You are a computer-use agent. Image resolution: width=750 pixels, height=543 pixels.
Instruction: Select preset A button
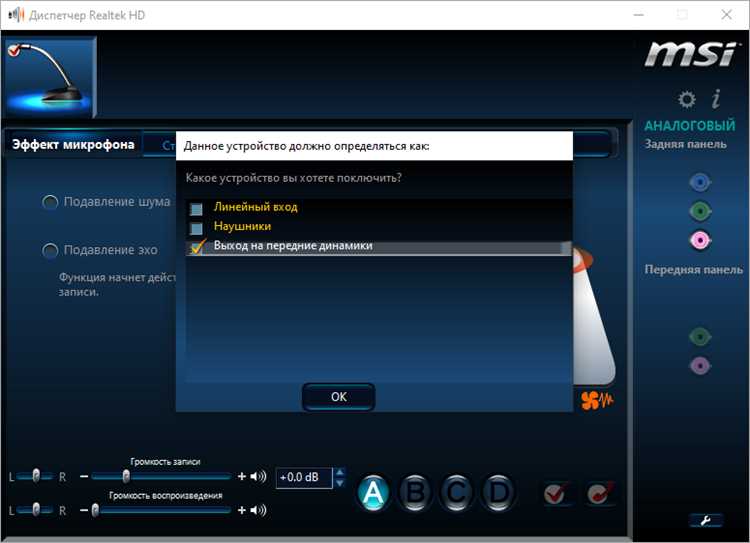[x=373, y=492]
